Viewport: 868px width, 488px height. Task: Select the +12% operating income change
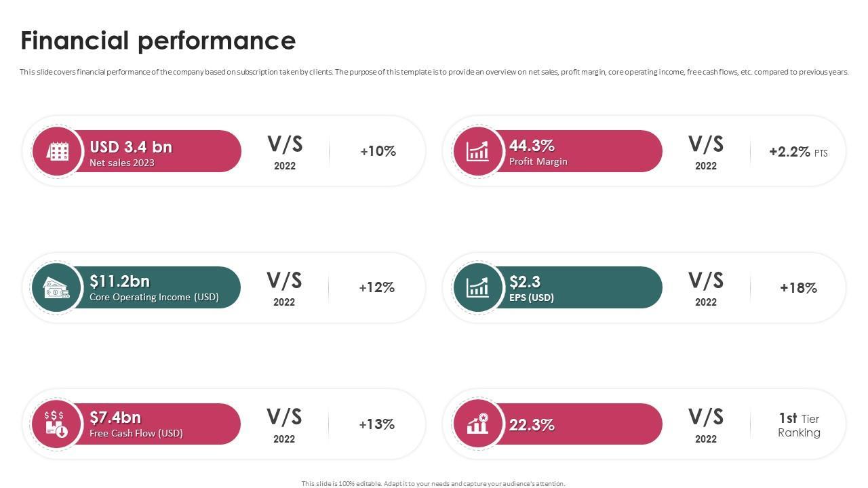coord(376,287)
